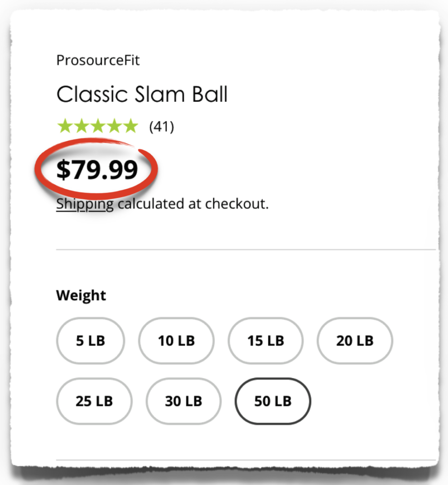
Task: Open the ProsourceFit brand page
Action: tap(98, 60)
